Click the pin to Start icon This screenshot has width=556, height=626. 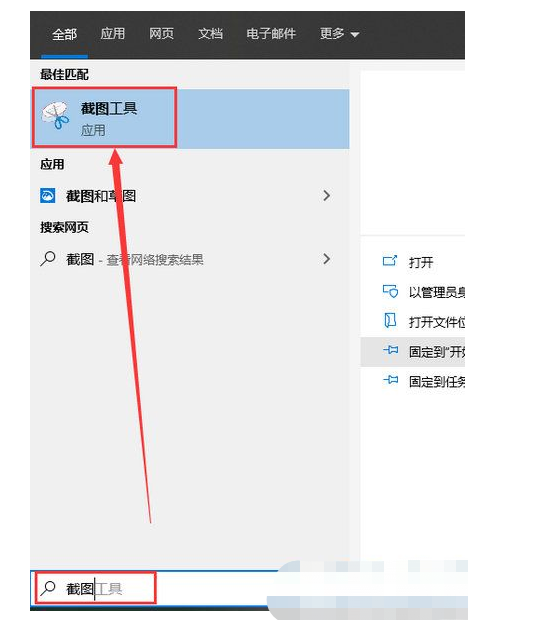pos(390,350)
